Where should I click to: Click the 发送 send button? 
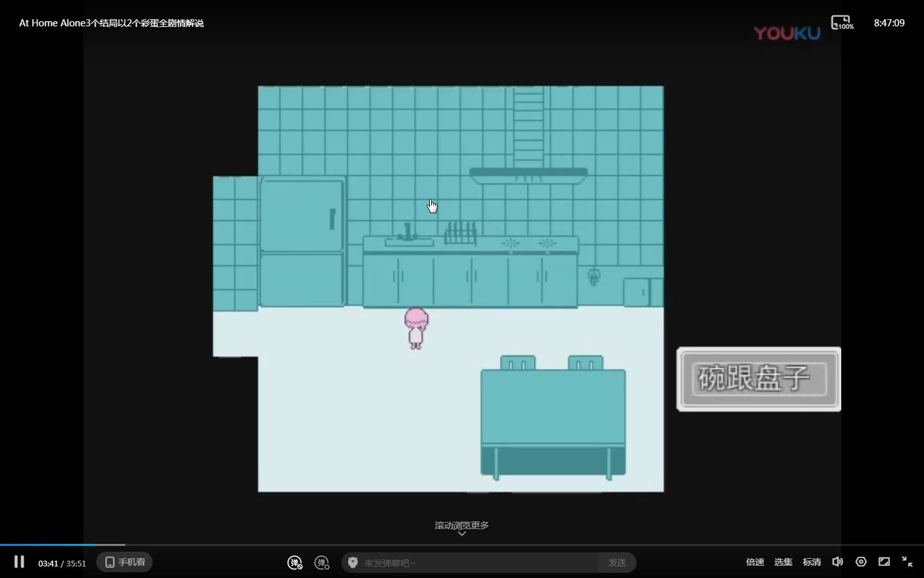pyautogui.click(x=617, y=563)
